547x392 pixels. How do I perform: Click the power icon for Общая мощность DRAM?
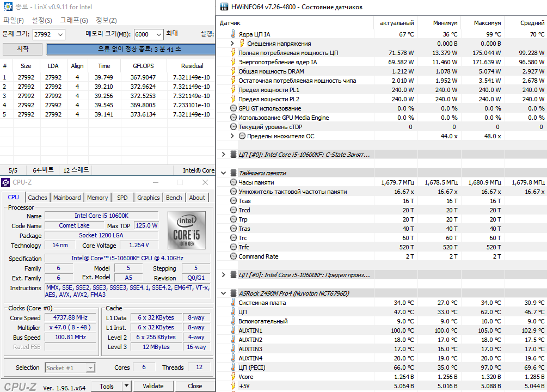click(233, 71)
